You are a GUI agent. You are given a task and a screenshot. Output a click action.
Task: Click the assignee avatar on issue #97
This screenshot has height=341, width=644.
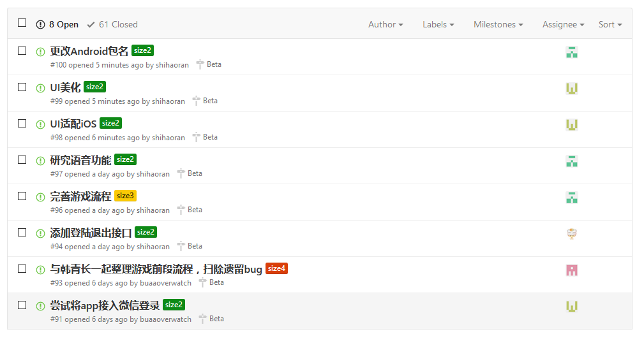[572, 161]
